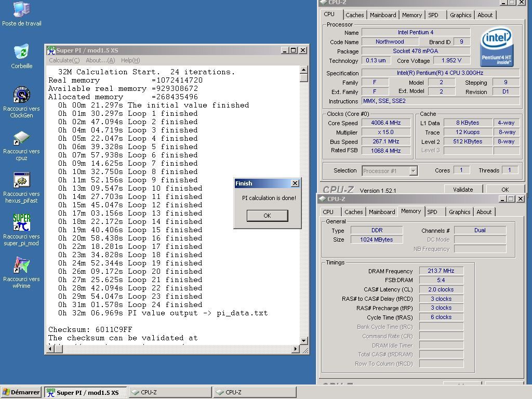Click the Package value Socket 478 mPGA

[x=416, y=51]
